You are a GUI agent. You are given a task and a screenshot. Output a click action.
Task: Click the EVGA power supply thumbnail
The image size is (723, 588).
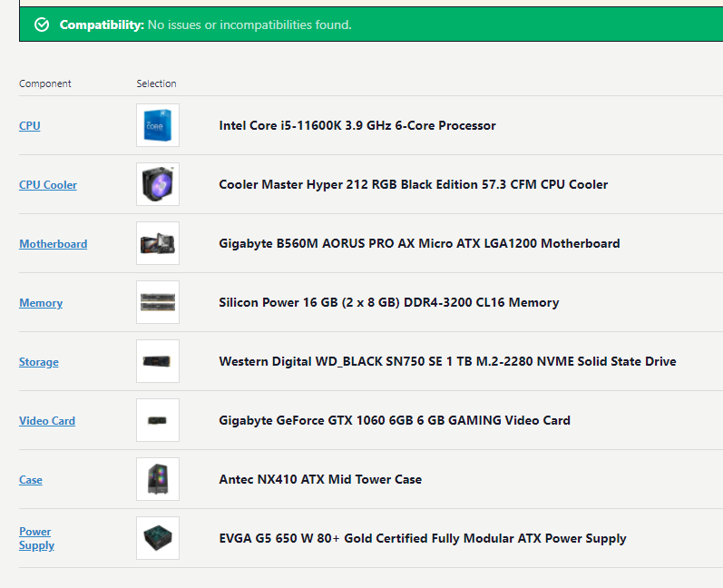point(158,538)
